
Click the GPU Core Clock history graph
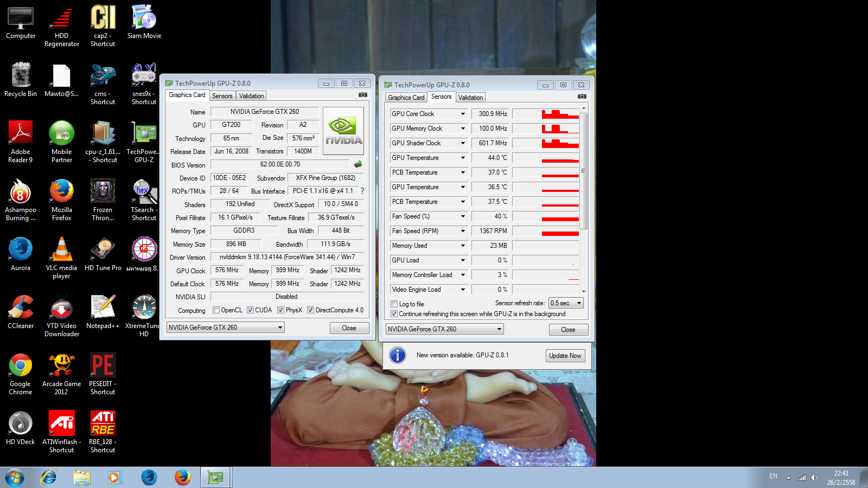[546, 114]
